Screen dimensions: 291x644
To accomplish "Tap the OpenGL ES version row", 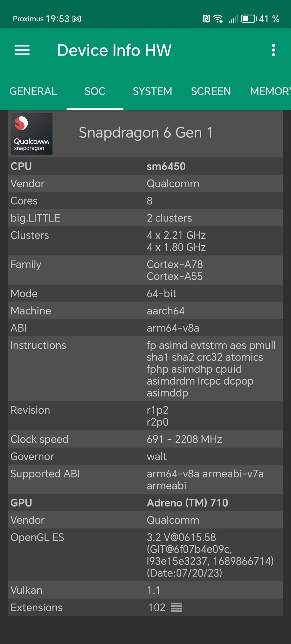I will (145, 555).
